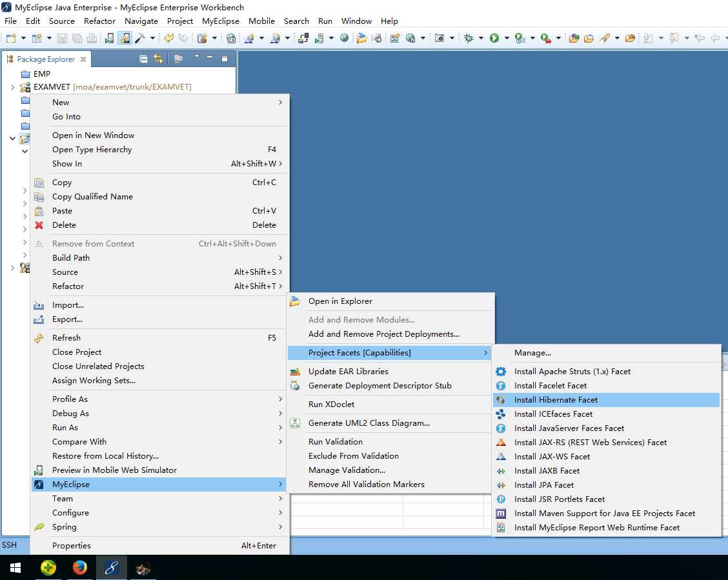Click the build hammer toolbar icon

click(140, 38)
